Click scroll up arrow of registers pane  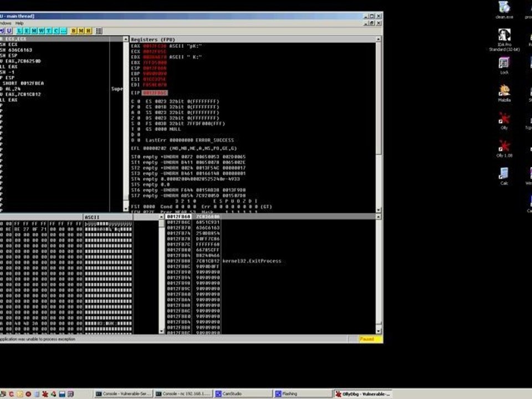(x=378, y=39)
